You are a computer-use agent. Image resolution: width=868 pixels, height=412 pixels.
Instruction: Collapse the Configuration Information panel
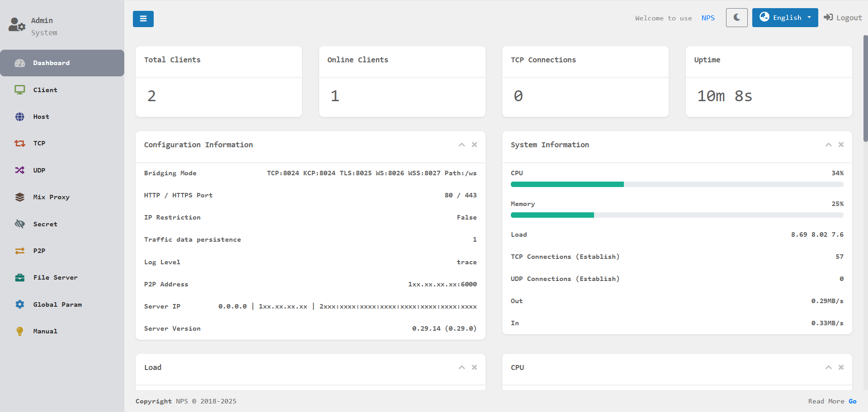pyautogui.click(x=462, y=145)
